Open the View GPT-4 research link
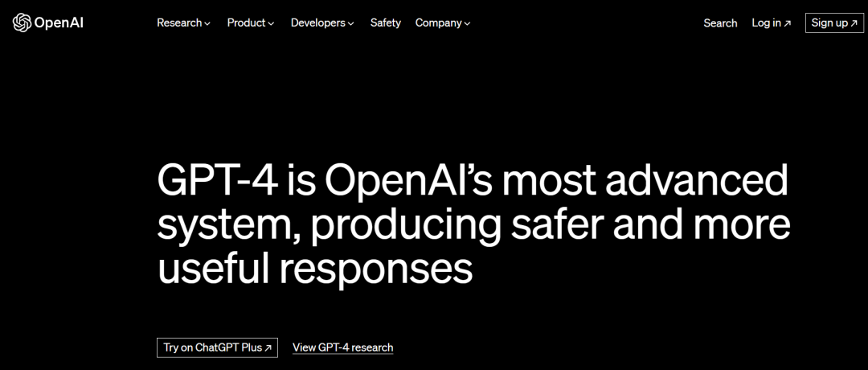The height and width of the screenshot is (370, 868). [x=342, y=347]
